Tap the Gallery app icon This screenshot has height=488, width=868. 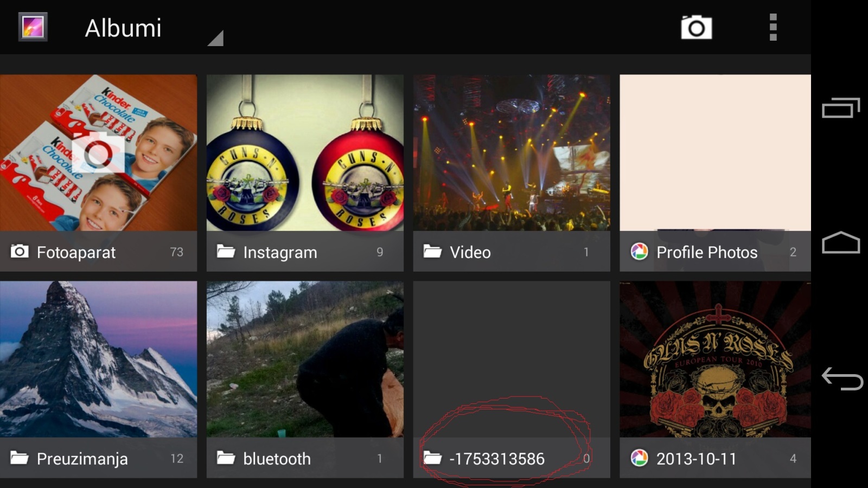coord(33,27)
